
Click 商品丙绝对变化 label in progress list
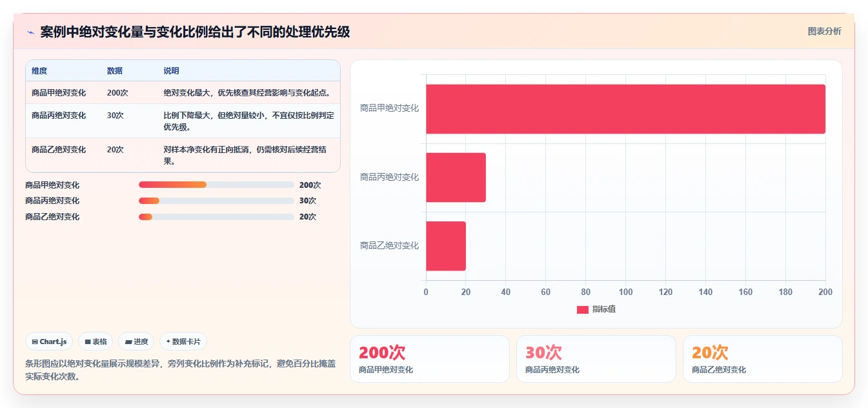(x=52, y=201)
